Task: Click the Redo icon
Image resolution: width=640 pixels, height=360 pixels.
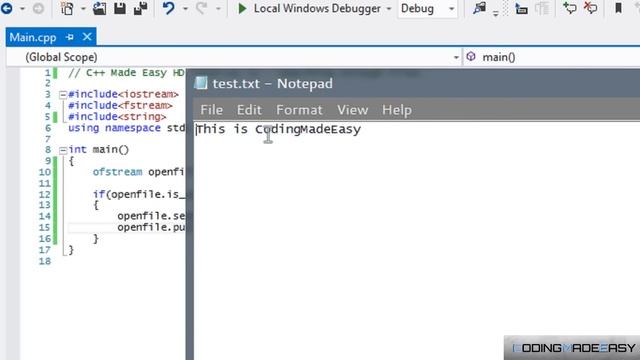Action: coord(201,8)
